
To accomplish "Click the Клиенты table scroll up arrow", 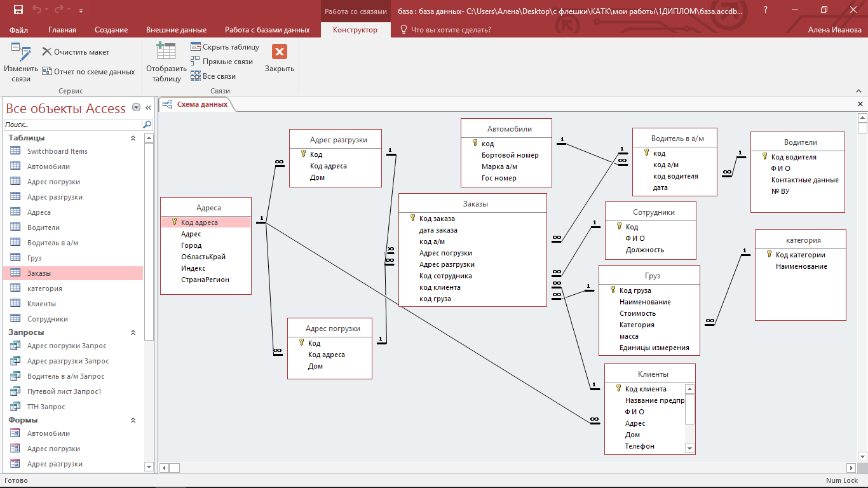I will point(689,389).
